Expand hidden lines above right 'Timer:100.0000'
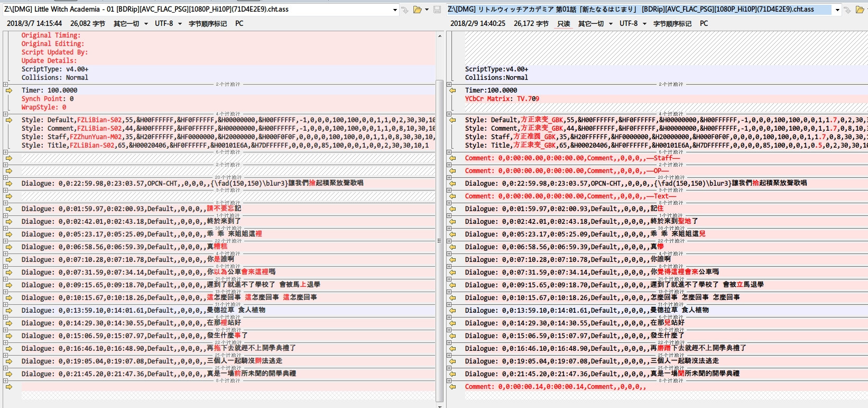Image resolution: width=868 pixels, height=408 pixels. point(449,84)
